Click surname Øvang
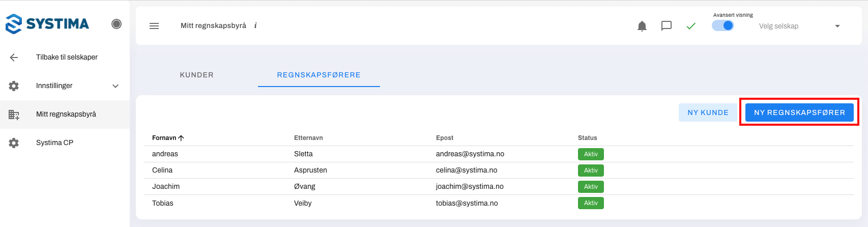 305,187
